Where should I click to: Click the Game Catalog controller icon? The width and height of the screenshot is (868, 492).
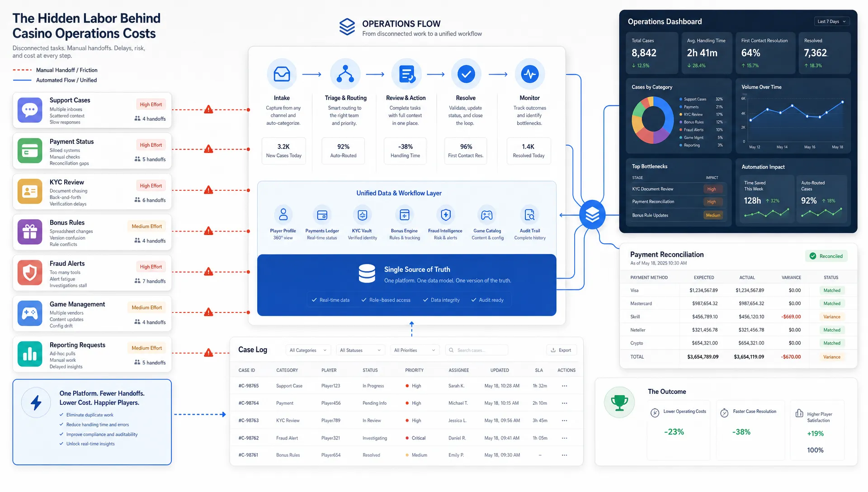(x=487, y=215)
